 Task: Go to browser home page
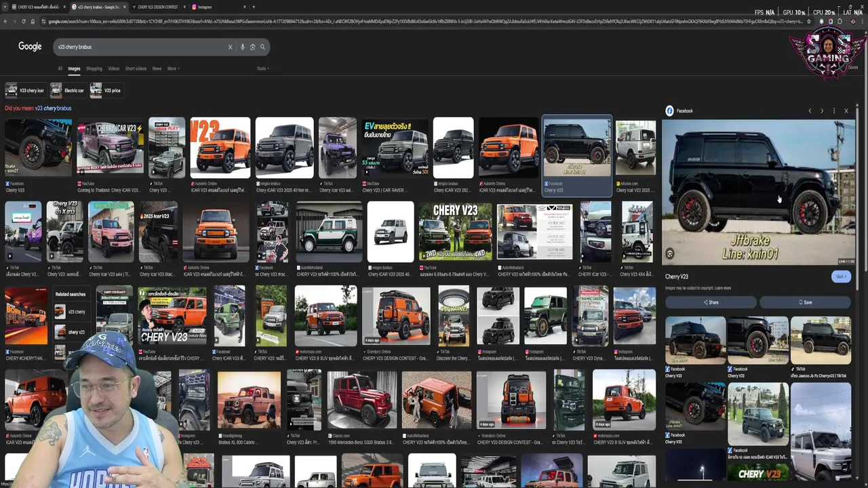(x=33, y=21)
